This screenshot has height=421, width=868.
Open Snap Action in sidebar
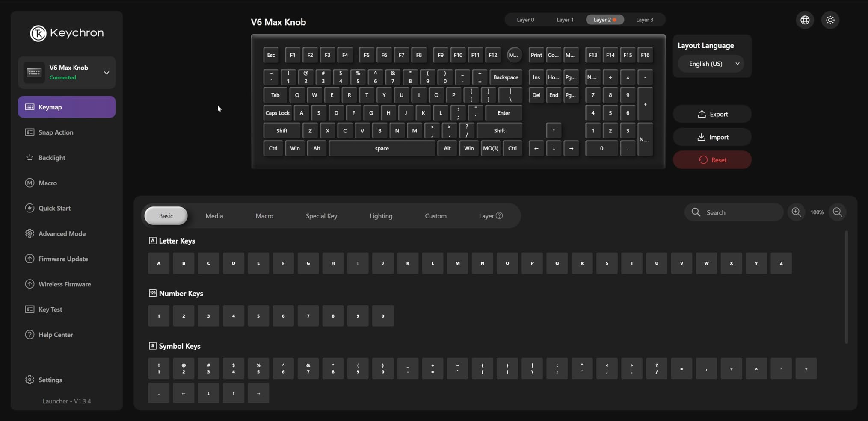click(x=67, y=132)
